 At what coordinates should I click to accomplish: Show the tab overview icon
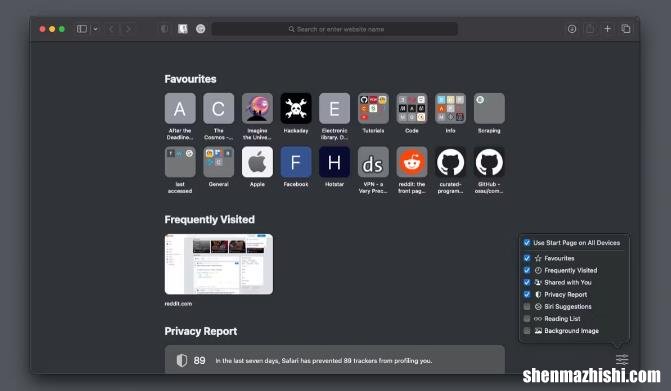[626, 29]
